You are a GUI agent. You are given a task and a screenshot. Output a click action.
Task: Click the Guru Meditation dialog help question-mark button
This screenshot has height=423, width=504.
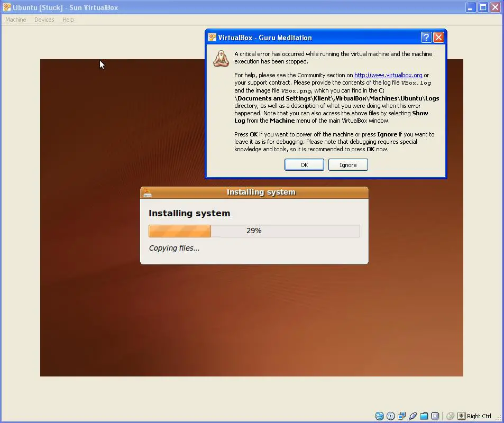[x=426, y=38]
